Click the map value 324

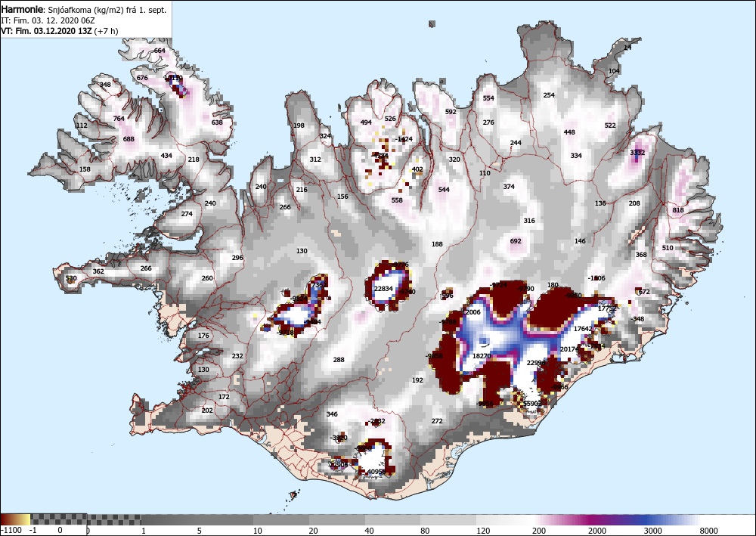325,136
